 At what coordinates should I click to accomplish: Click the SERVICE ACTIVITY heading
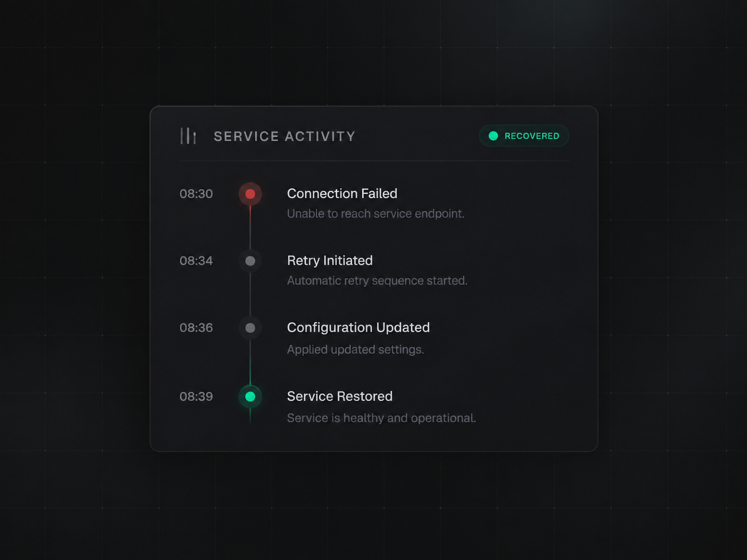pyautogui.click(x=285, y=136)
